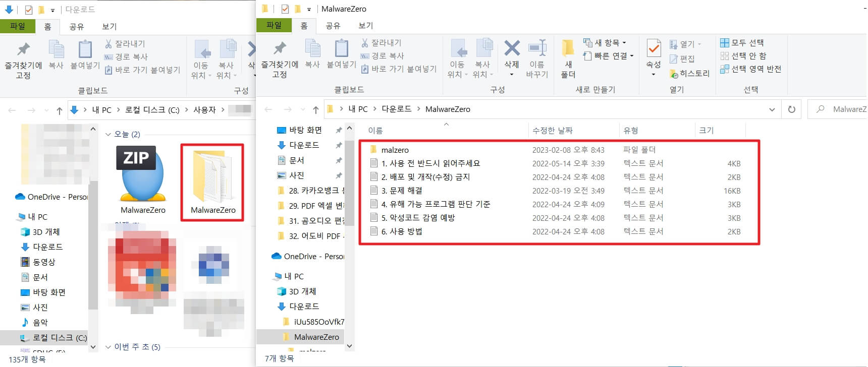This screenshot has height=367, width=868.
Task: Select MalwareZero folder in navigation tree
Action: coord(316,337)
